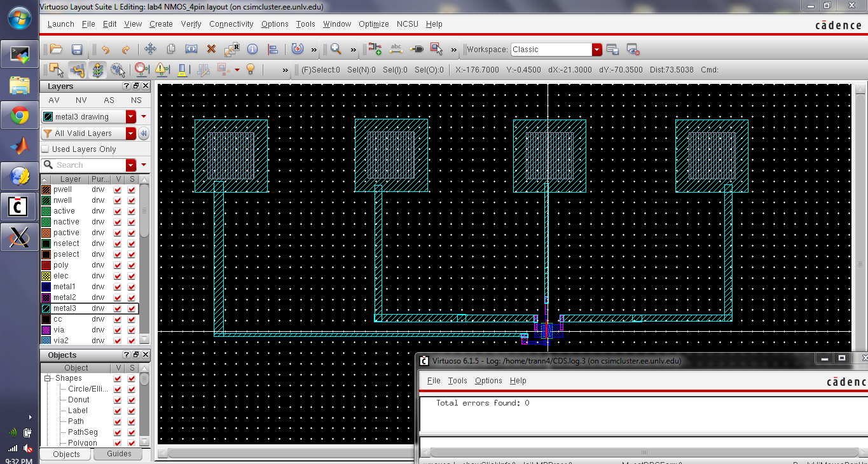
Task: Open the Verify menu
Action: [191, 24]
